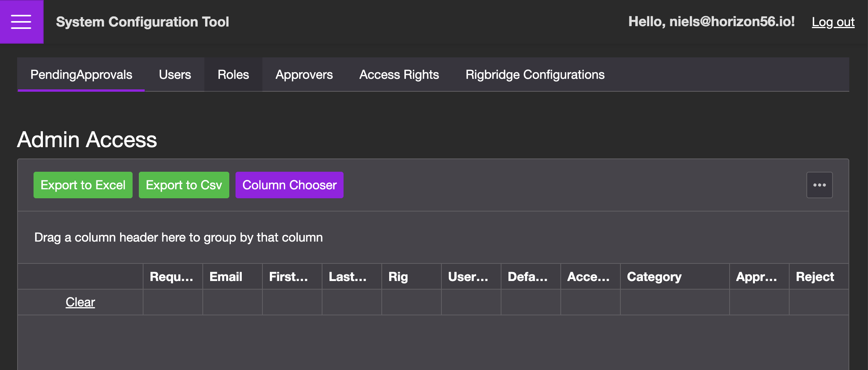Switch to Rigbridge Configurations tab
Screen dimensions: 868x370
click(535, 75)
